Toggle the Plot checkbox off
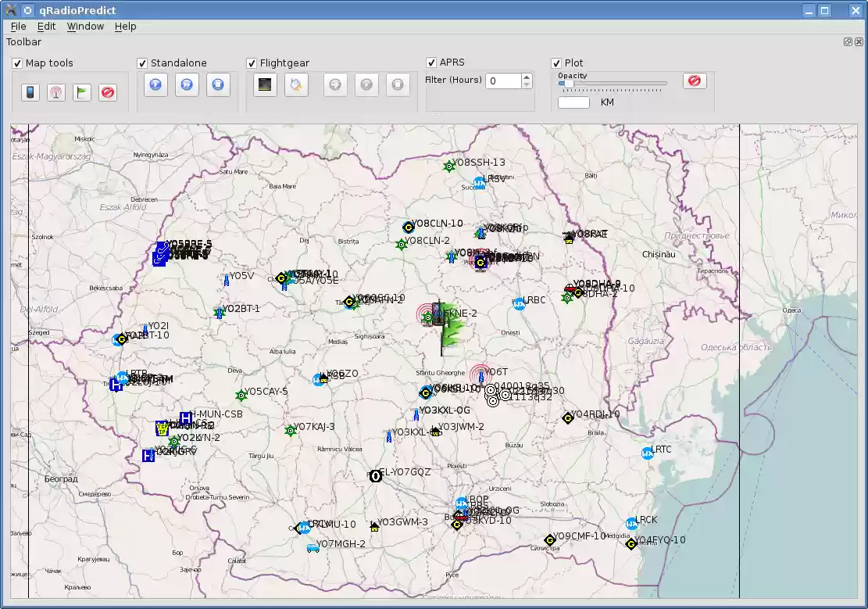 [x=556, y=63]
